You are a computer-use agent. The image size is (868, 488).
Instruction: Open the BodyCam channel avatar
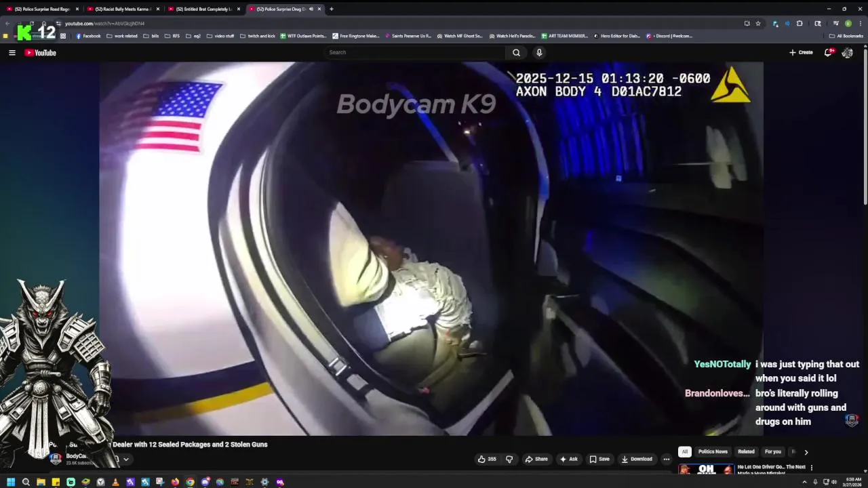point(56,458)
